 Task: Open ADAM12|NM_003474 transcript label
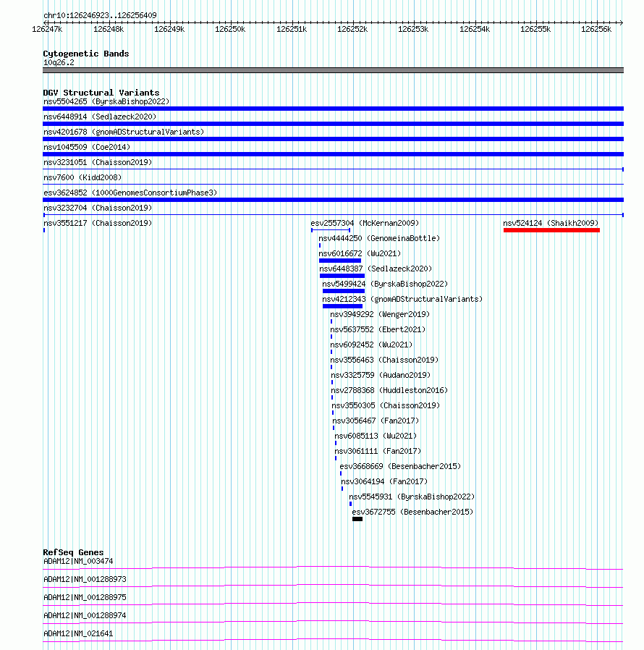[78, 561]
